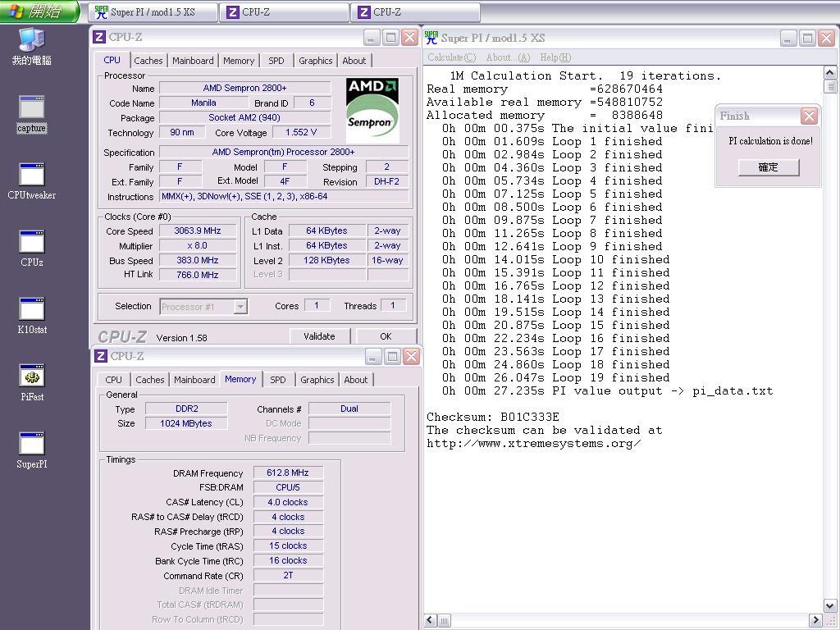The width and height of the screenshot is (840, 630).
Task: Confirm the Finish dialog with 確定 button
Action: tap(768, 167)
